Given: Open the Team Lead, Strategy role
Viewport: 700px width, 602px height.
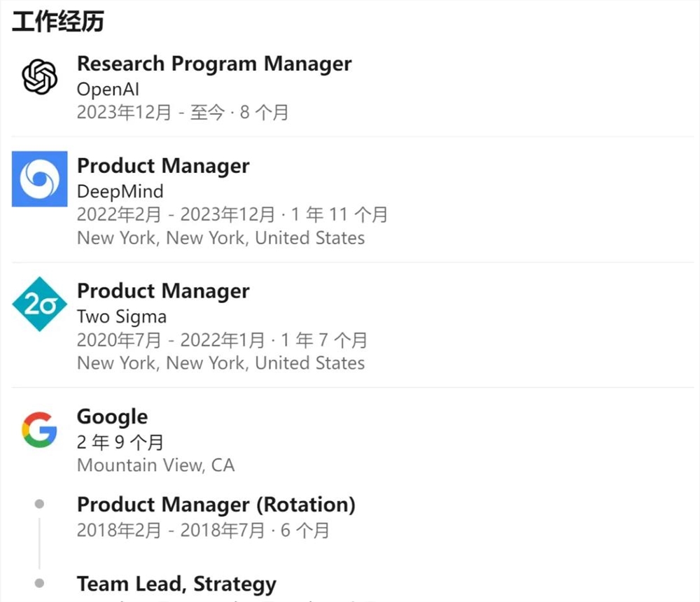Looking at the screenshot, I should coord(176,584).
